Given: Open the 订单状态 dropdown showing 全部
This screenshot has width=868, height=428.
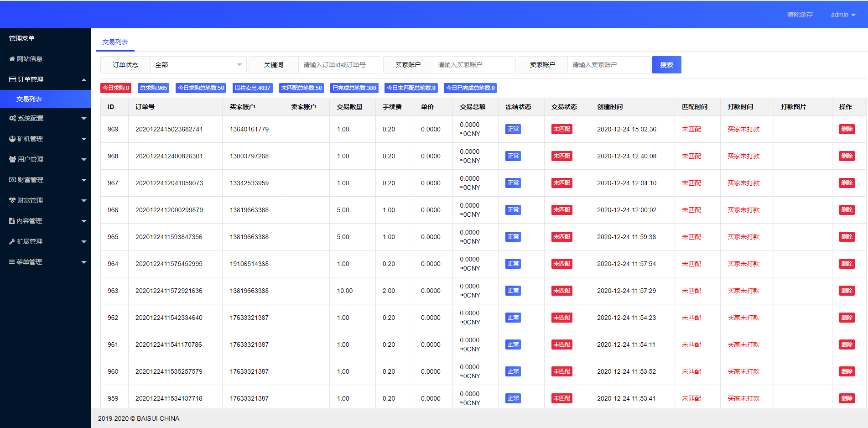Looking at the screenshot, I should click(198, 65).
